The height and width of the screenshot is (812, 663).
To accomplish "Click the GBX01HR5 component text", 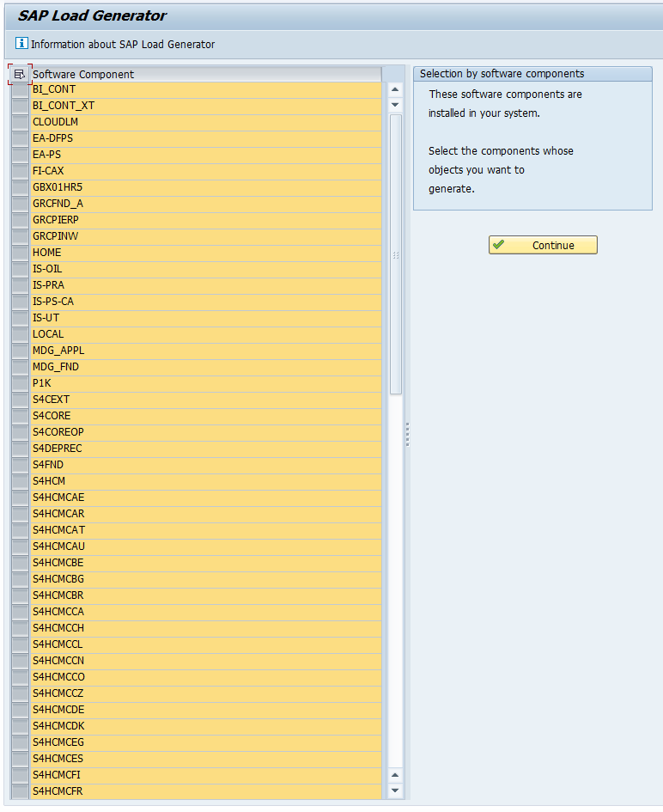I will (x=58, y=187).
